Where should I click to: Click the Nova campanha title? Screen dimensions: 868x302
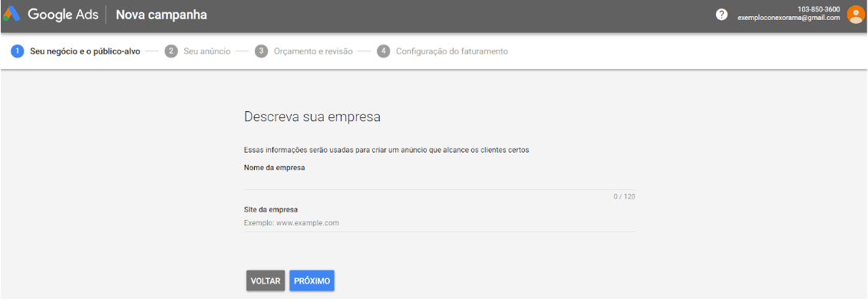click(x=162, y=15)
